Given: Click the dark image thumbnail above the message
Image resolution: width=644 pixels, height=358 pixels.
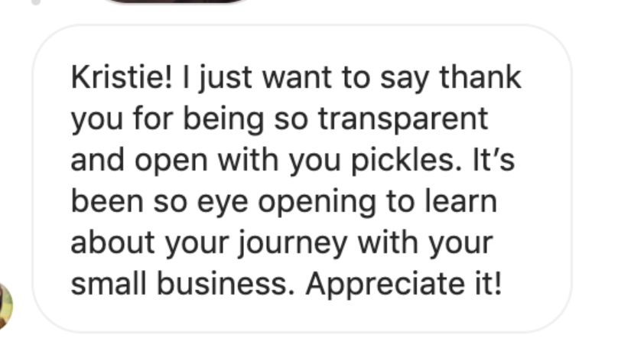Looking at the screenshot, I should tap(174, 2).
